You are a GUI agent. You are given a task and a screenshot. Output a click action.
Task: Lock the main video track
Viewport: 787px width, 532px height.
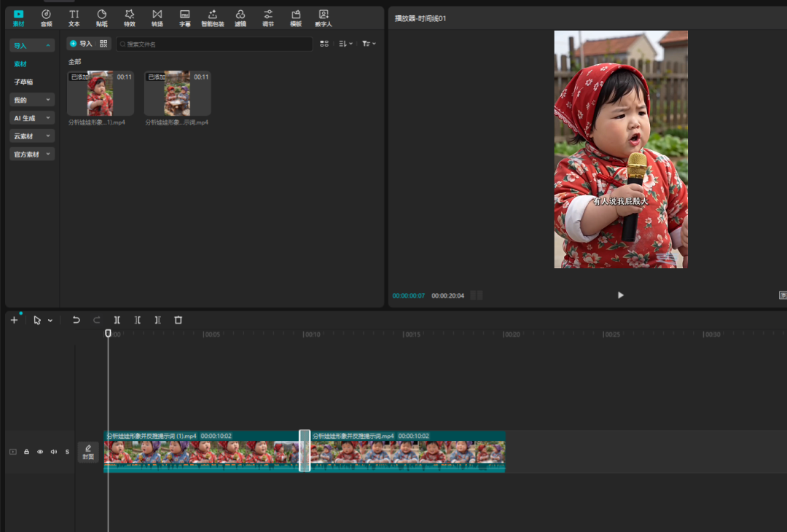[27, 452]
